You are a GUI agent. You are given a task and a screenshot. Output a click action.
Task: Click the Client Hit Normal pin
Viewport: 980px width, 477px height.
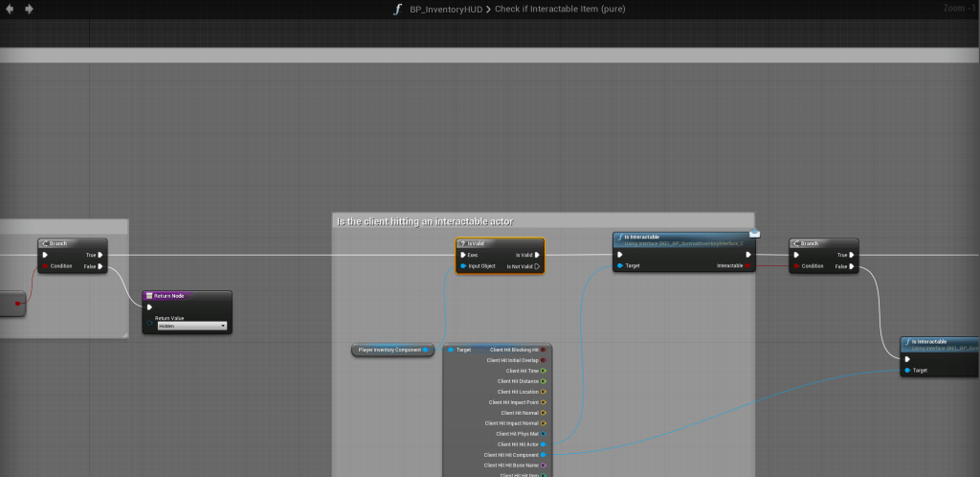544,413
